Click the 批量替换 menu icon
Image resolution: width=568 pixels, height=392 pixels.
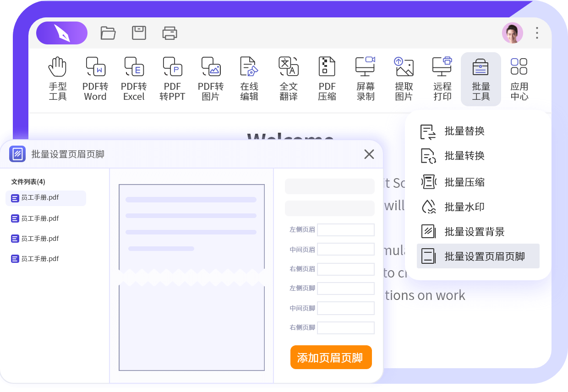pos(428,132)
